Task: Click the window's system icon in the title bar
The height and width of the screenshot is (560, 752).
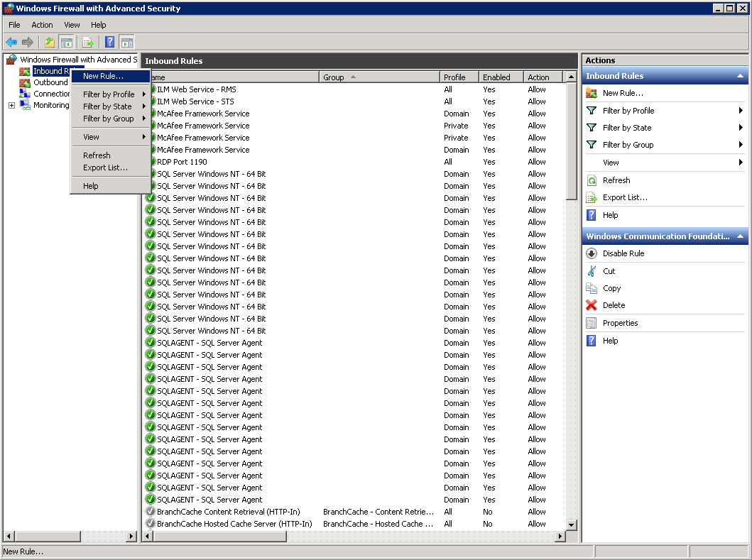Action: [x=9, y=8]
